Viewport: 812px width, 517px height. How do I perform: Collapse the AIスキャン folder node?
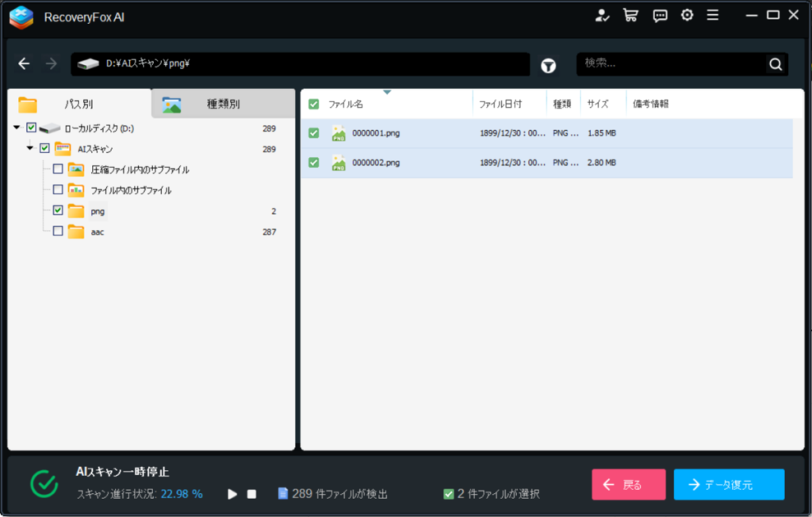click(30, 148)
